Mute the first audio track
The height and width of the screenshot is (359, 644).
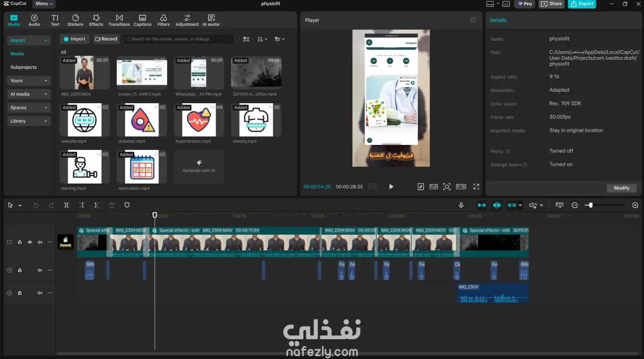40,270
